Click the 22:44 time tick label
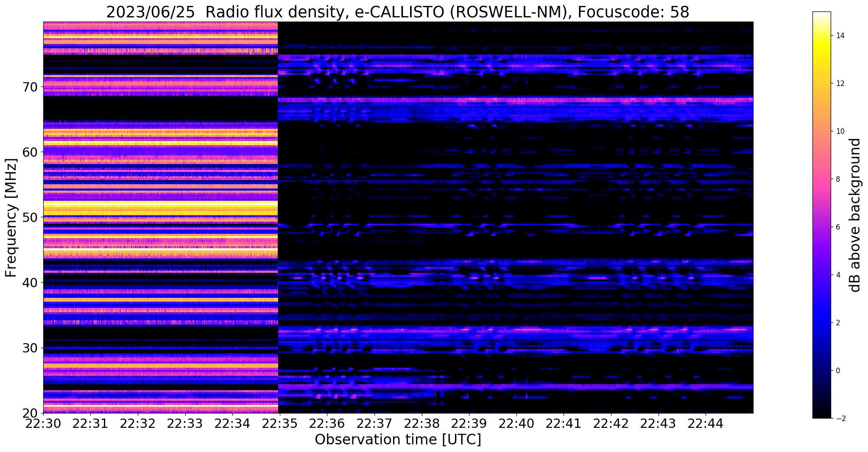This screenshot has width=868, height=452. 706,423
